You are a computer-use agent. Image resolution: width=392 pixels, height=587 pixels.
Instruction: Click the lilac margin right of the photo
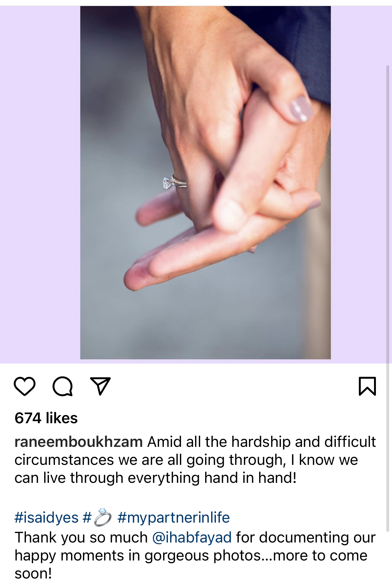(358, 185)
